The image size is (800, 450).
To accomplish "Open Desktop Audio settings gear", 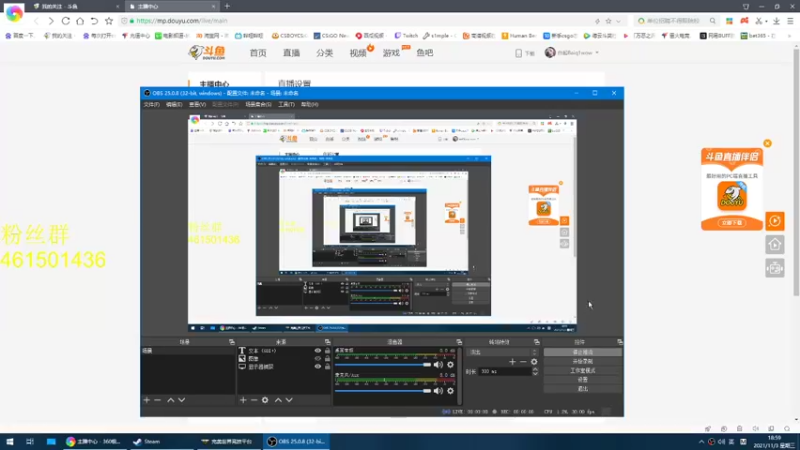I will pos(451,365).
